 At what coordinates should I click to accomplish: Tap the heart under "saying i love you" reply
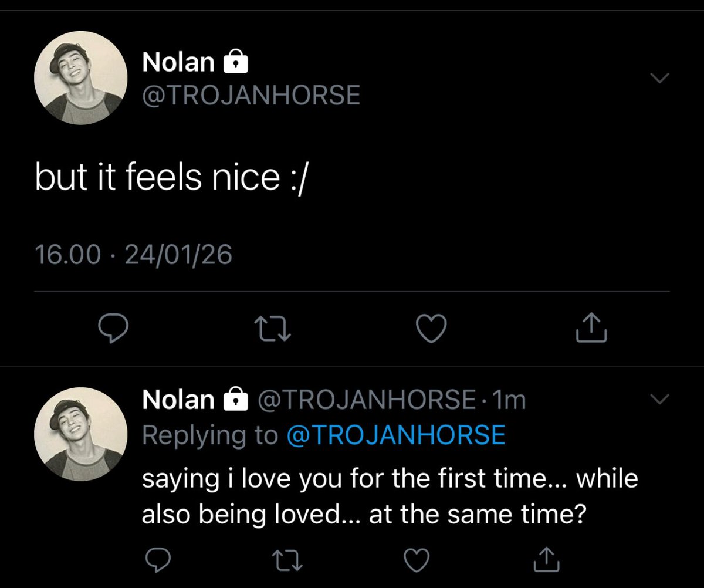point(418,560)
